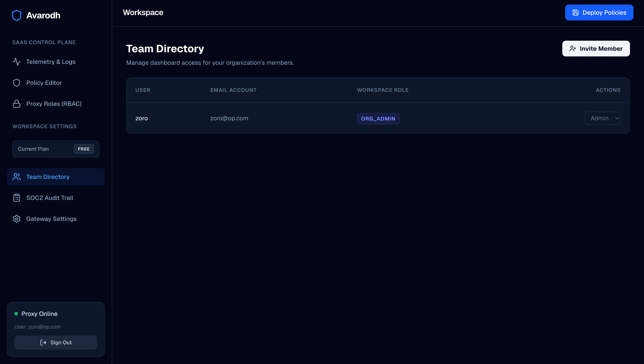Click the Team Directory people icon
The image size is (644, 364).
[x=17, y=177]
